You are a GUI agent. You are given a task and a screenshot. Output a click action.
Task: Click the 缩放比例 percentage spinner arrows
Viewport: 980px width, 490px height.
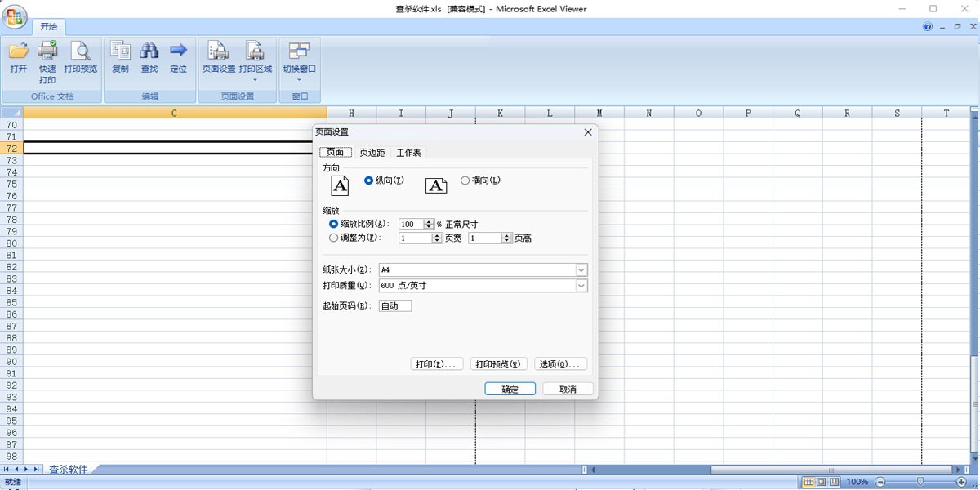click(429, 224)
